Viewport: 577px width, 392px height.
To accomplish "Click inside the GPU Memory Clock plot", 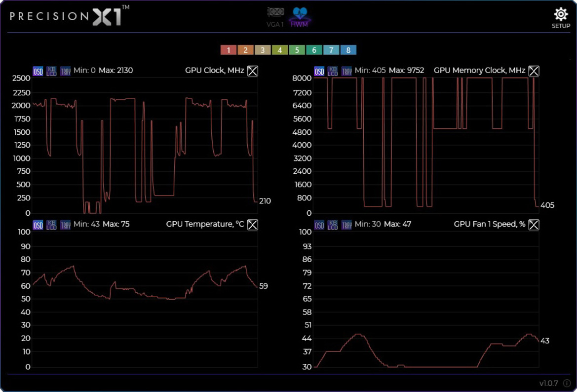I will point(426,145).
